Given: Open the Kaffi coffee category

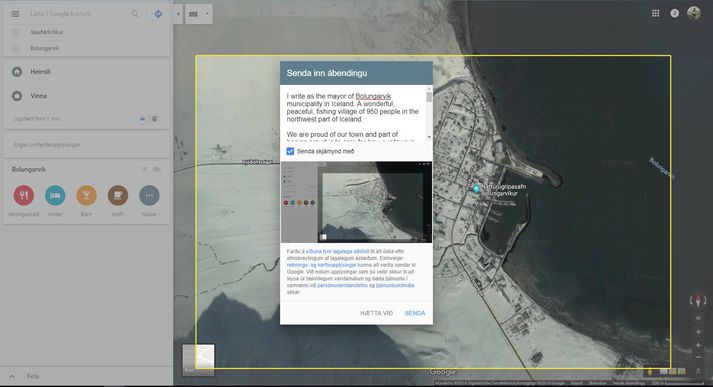Looking at the screenshot, I should 118,196.
